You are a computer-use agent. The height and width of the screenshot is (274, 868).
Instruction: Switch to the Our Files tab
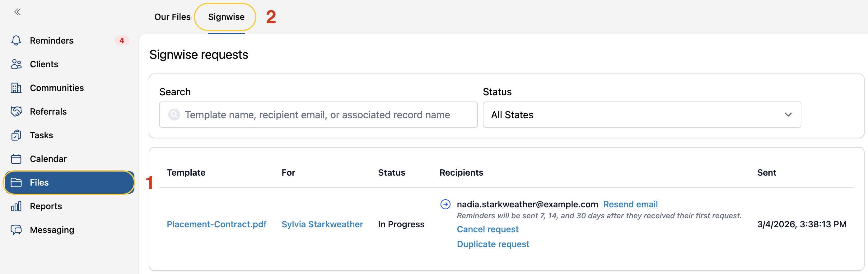pos(172,17)
